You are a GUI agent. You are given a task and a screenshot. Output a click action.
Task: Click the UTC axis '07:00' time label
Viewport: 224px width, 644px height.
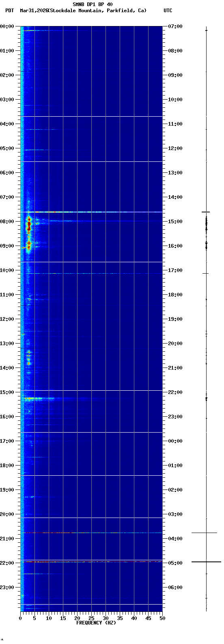pyautogui.click(x=175, y=26)
